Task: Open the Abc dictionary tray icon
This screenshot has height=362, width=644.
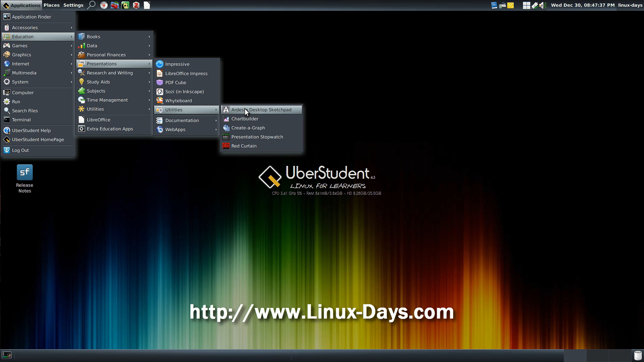Action: [494, 5]
